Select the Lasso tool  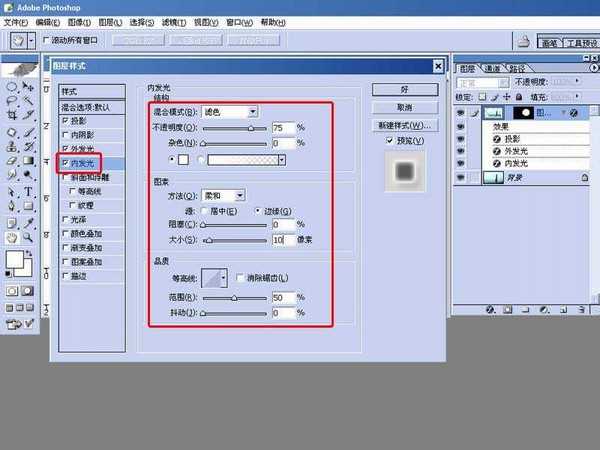coord(11,101)
